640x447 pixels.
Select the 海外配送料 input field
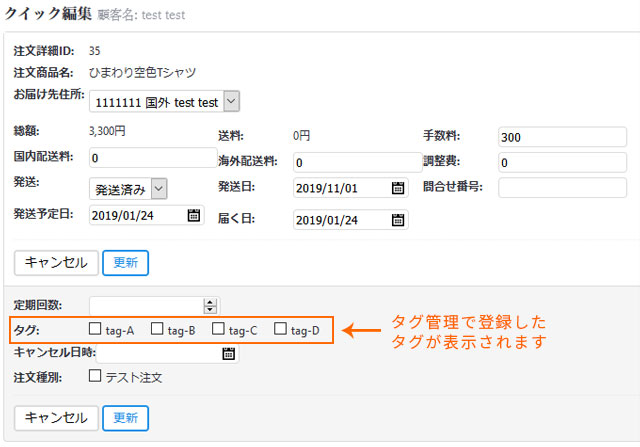[x=357, y=163]
